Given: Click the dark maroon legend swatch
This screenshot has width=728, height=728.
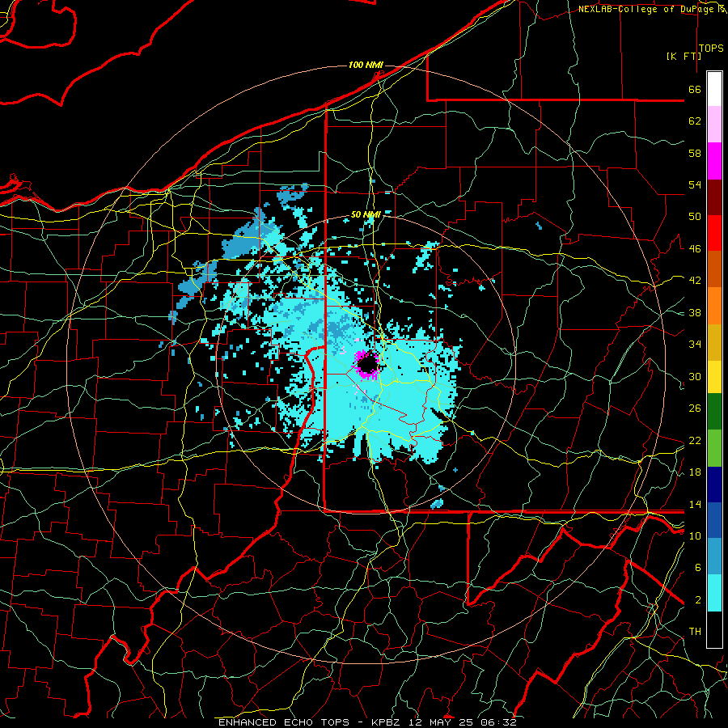Looking at the screenshot, I should point(714,197).
